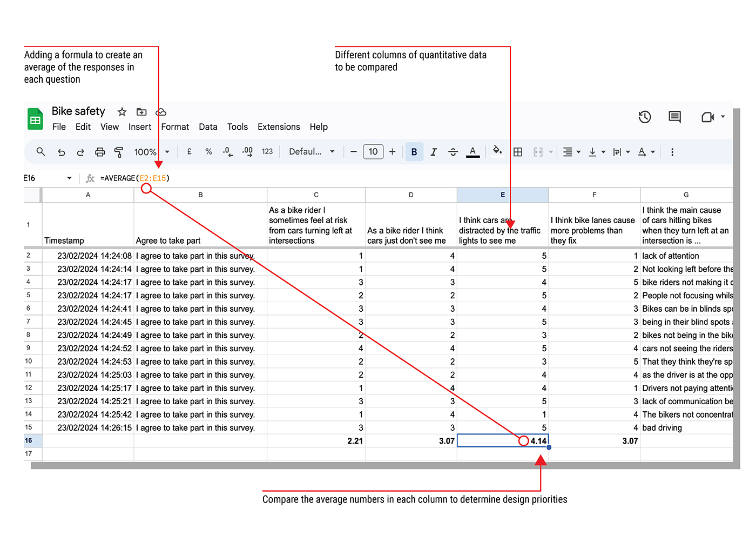Click the Print icon

pos(99,152)
